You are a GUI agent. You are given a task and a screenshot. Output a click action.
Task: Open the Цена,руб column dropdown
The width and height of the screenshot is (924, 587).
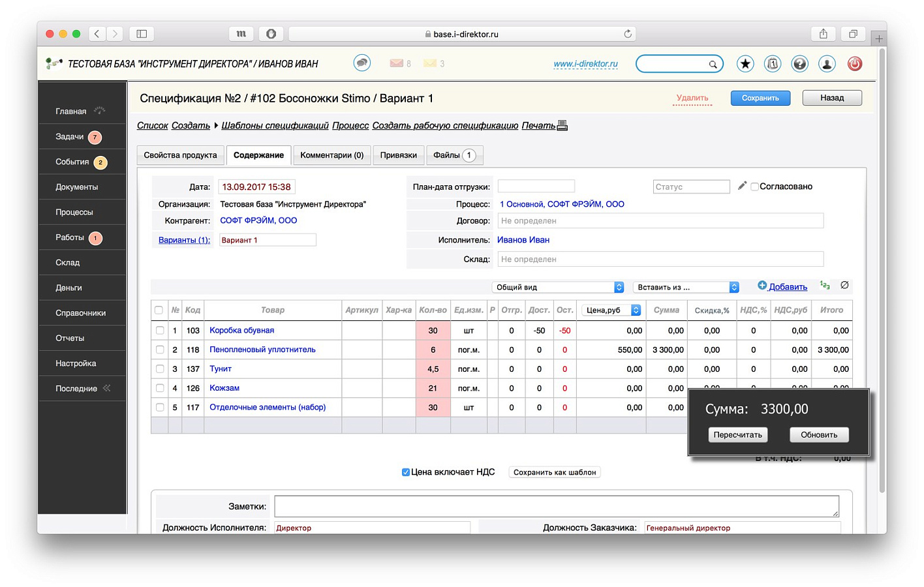click(611, 310)
